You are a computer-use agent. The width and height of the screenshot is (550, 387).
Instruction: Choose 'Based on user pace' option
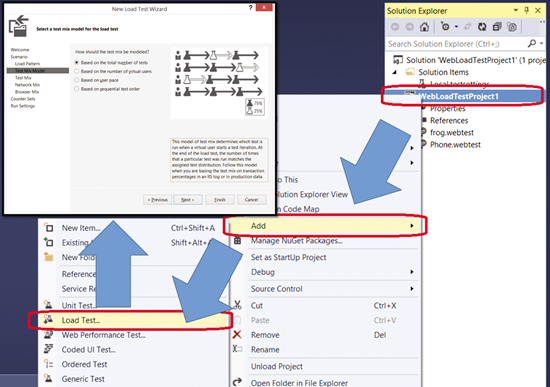[76, 80]
